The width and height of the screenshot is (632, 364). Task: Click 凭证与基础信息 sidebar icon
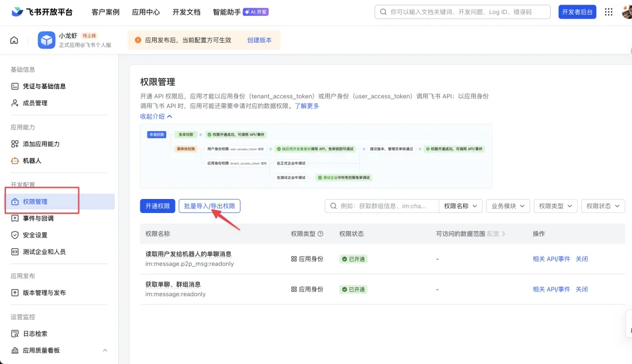point(15,86)
